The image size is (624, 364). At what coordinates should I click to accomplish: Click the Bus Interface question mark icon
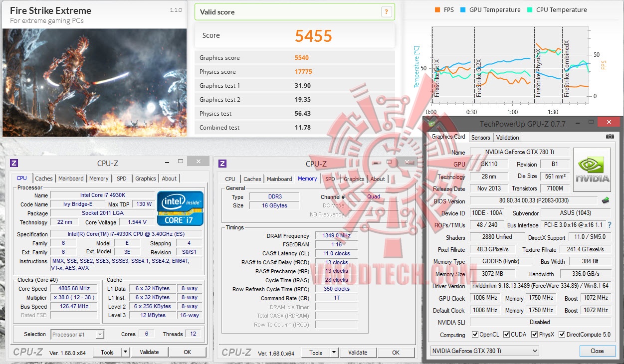610,225
